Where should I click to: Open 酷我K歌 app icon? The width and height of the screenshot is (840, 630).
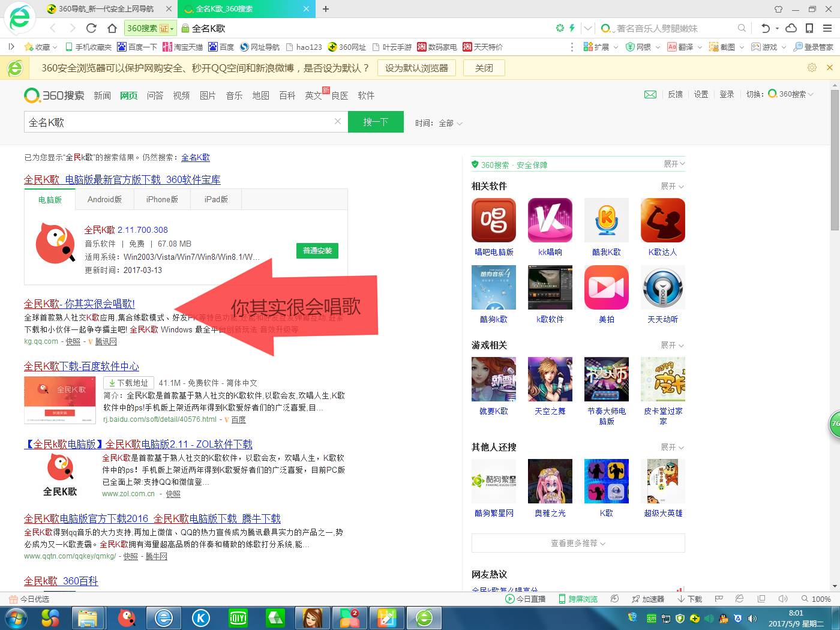coord(607,220)
